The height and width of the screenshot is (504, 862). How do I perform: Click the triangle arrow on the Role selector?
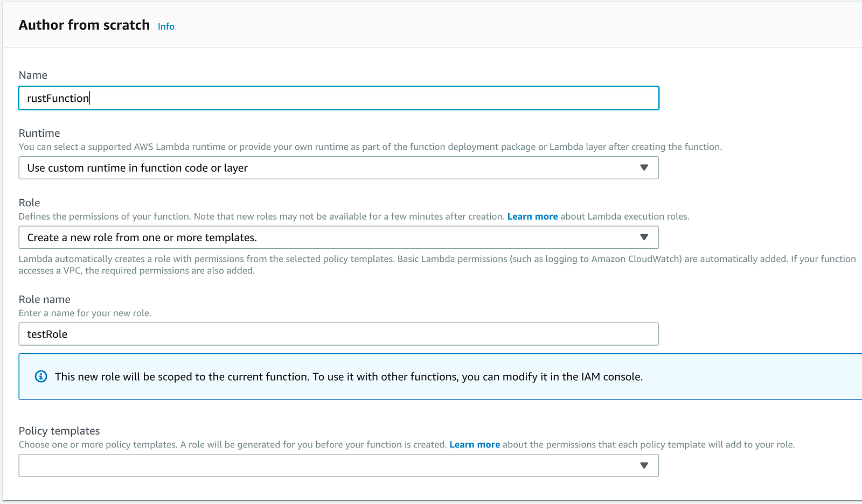[644, 237]
